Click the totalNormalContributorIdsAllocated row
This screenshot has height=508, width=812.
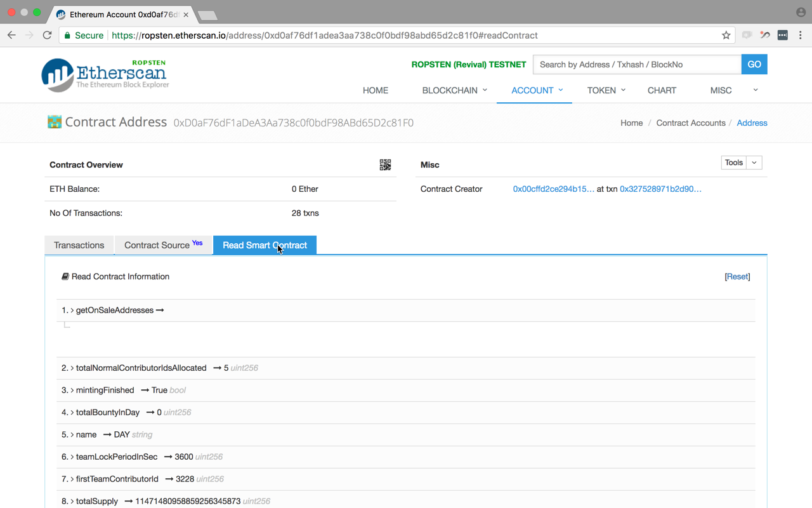(x=406, y=368)
